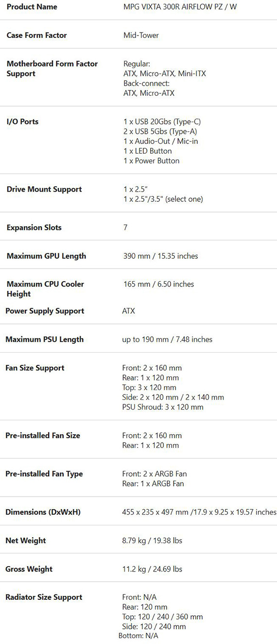Click the Front 2 x ARGB Fan text

(x=154, y=474)
